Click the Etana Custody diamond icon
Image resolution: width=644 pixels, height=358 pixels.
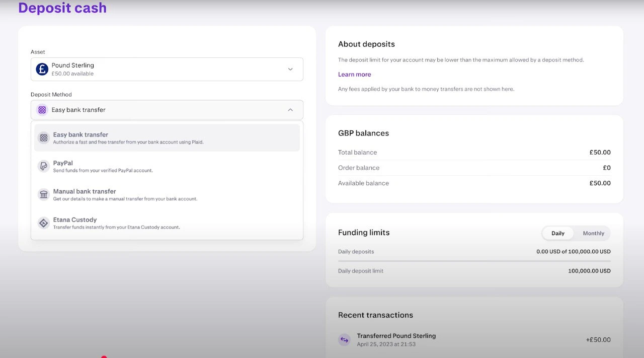pyautogui.click(x=43, y=223)
